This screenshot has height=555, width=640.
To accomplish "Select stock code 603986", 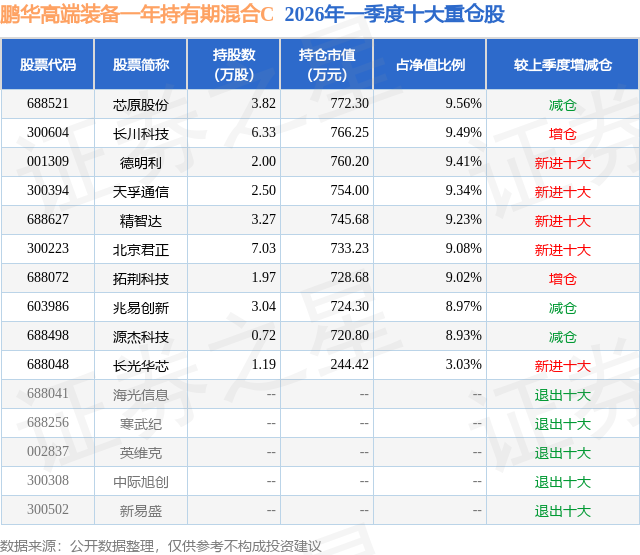I will point(48,306).
